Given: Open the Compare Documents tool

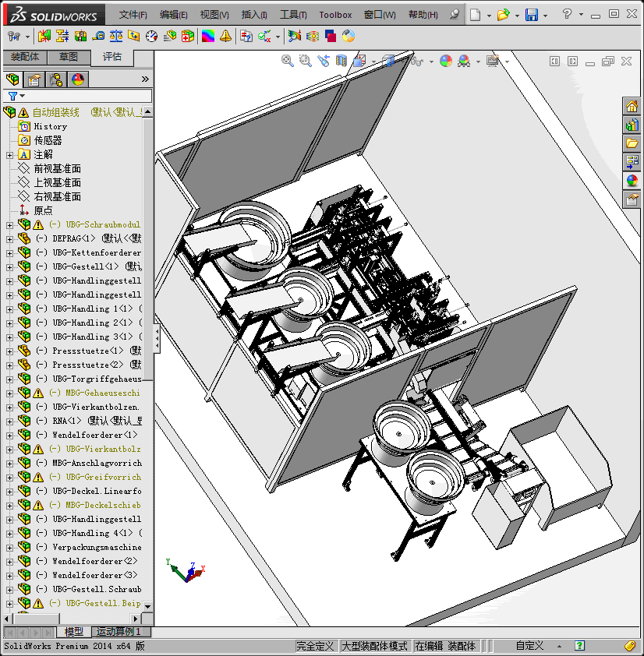Looking at the screenshot, I should coord(246,37).
